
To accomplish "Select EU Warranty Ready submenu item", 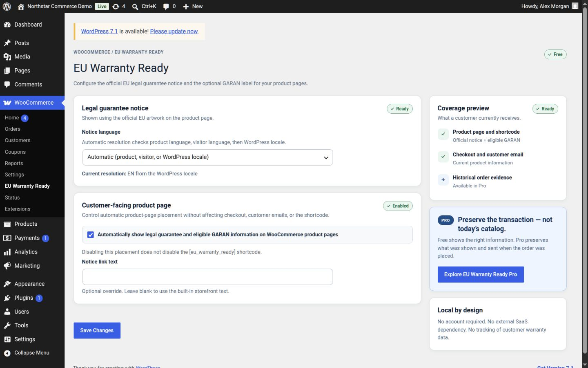I will [27, 186].
